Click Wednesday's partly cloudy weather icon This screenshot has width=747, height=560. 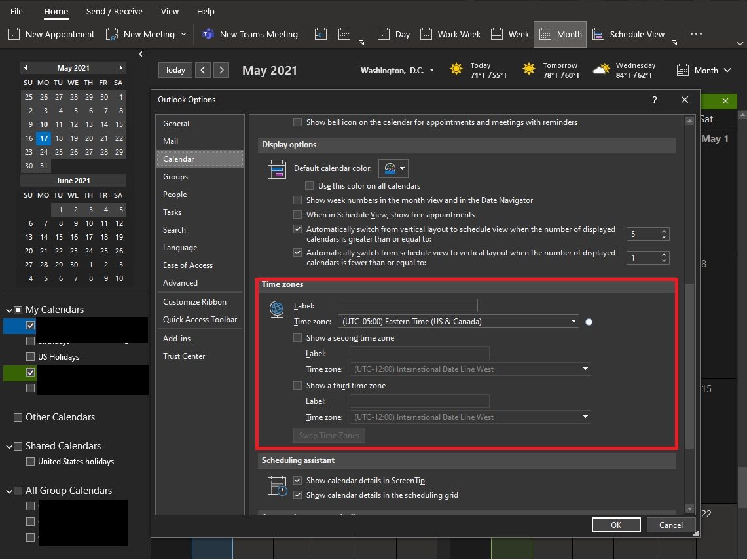[x=601, y=69]
